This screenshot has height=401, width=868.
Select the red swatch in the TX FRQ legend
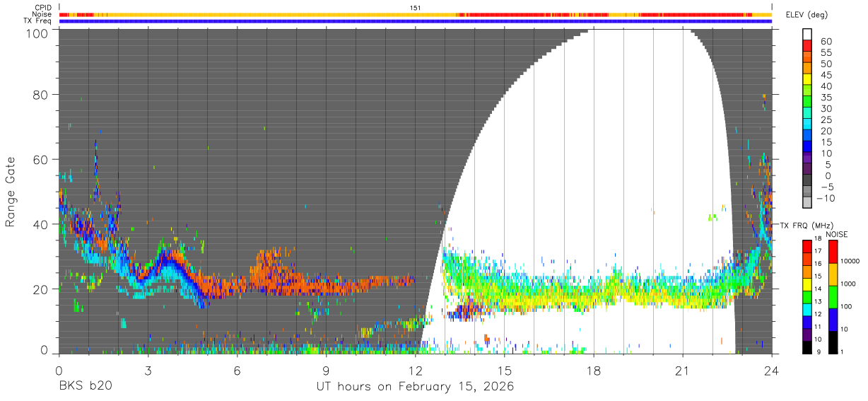(807, 246)
